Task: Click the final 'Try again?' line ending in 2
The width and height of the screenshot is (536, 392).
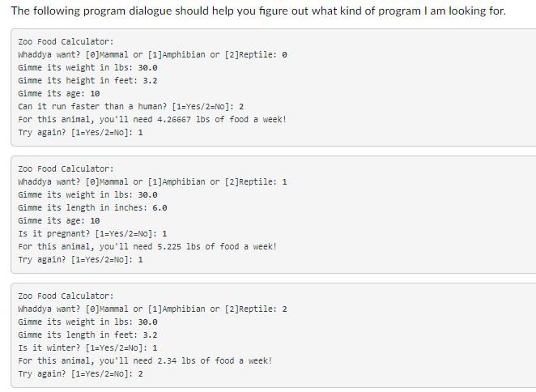Action: click(x=80, y=374)
